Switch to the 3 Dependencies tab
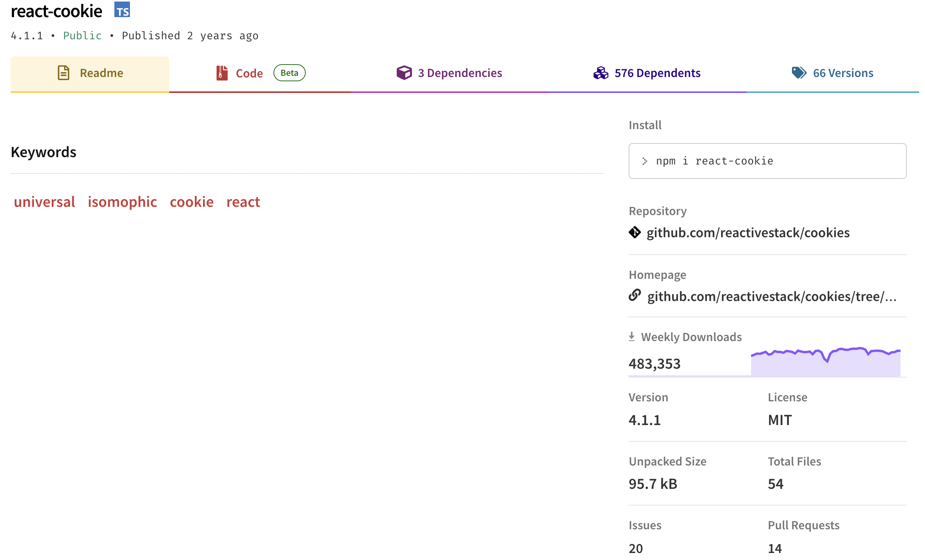The image size is (925, 560). pos(460,73)
